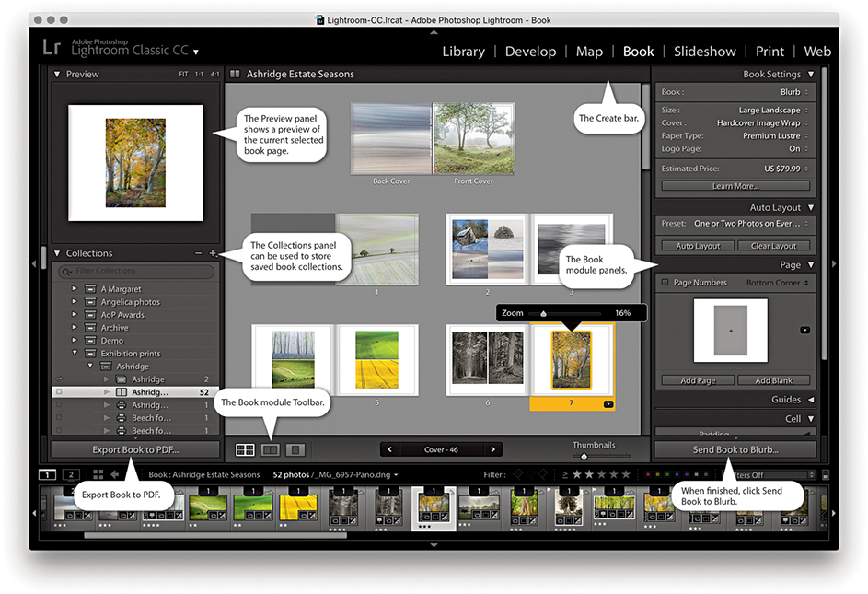The image size is (868, 594).
Task: Open the Filters Off dropdown
Action: 770,475
